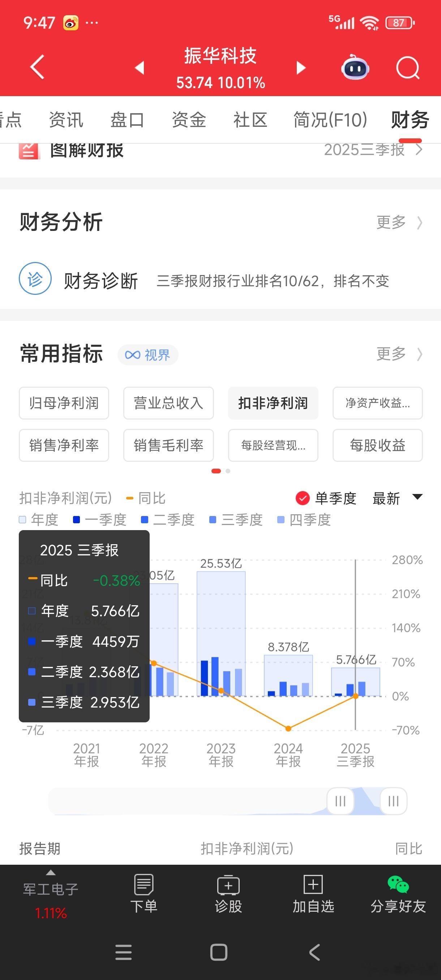The image size is (441, 980).
Task: Switch to the 简况(F10) tab
Action: [330, 120]
